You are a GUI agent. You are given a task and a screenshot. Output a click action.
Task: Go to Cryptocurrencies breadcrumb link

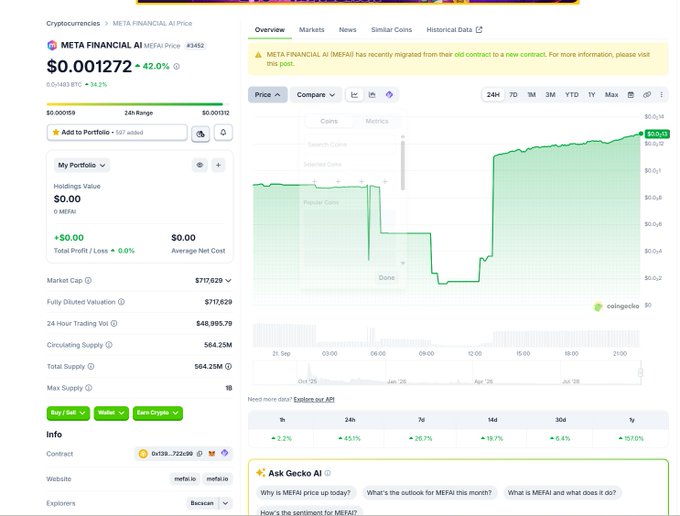73,23
